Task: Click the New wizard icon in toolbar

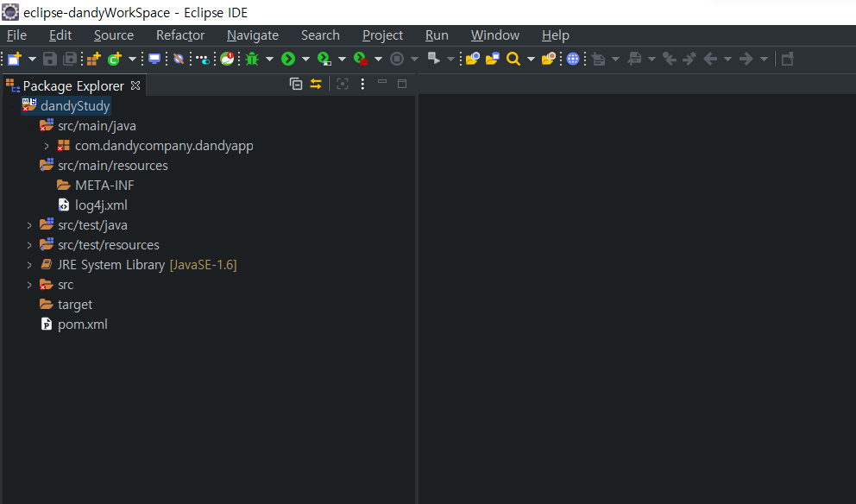Action: tap(15, 59)
